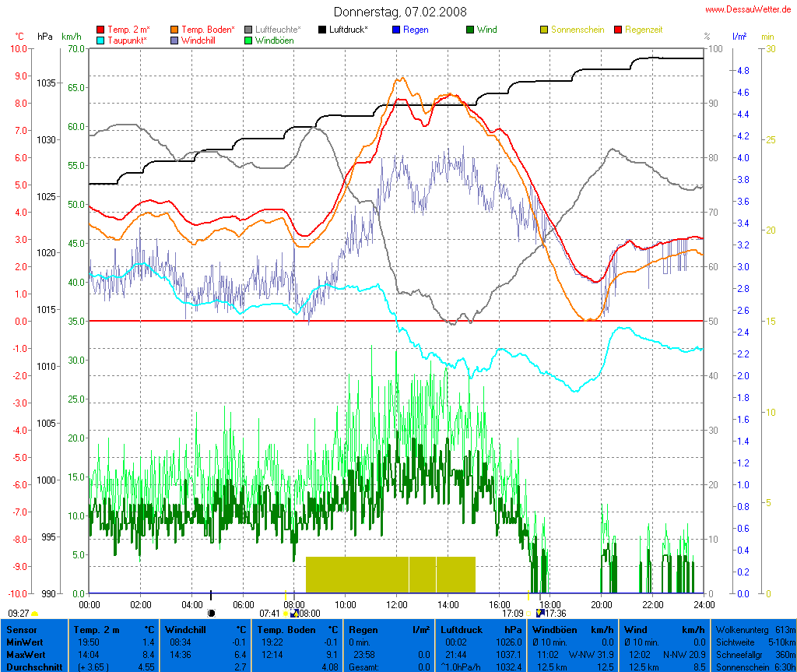Click the red Regenzeit legend swatch
797x672 pixels.
coord(619,30)
